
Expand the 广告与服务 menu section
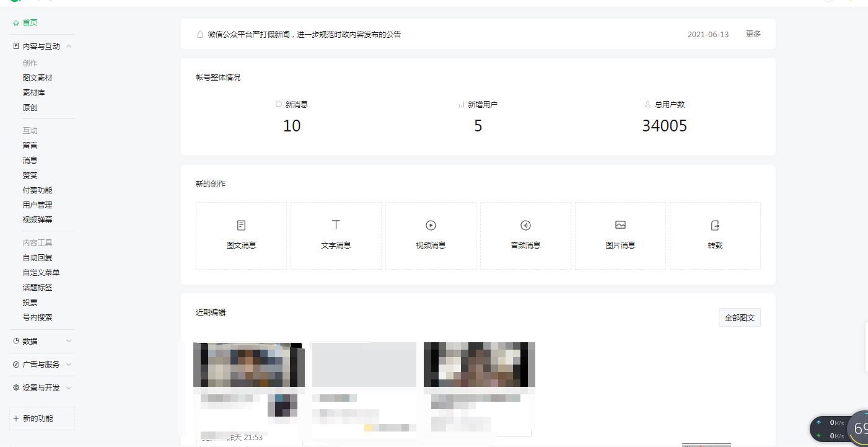[x=69, y=365]
